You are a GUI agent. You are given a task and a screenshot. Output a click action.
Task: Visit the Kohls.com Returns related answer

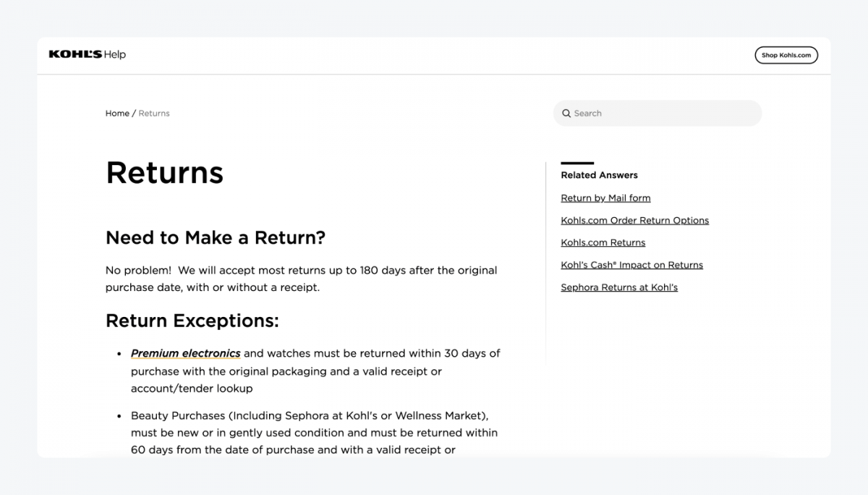coord(603,242)
